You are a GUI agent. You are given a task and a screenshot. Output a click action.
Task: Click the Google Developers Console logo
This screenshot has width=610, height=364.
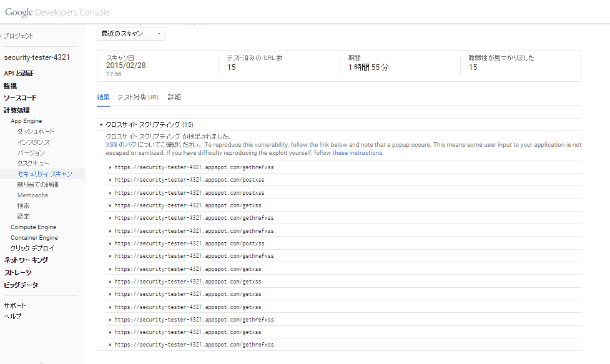click(57, 12)
